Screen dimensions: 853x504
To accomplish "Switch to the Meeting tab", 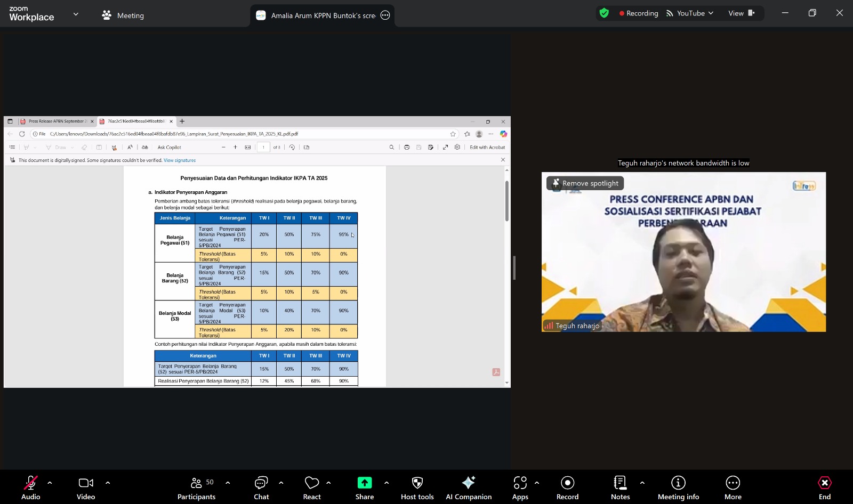I will (123, 15).
